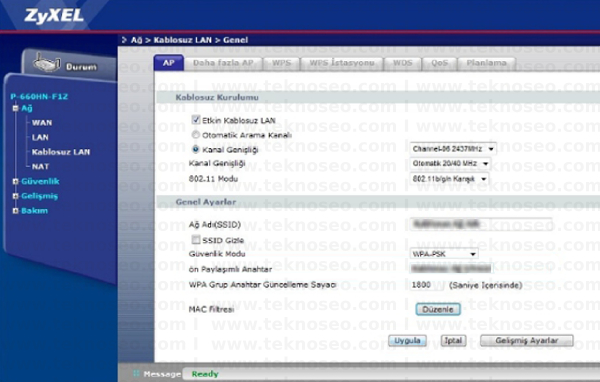600x382 pixels.
Task: Switch to the WPS tab
Action: 282,63
